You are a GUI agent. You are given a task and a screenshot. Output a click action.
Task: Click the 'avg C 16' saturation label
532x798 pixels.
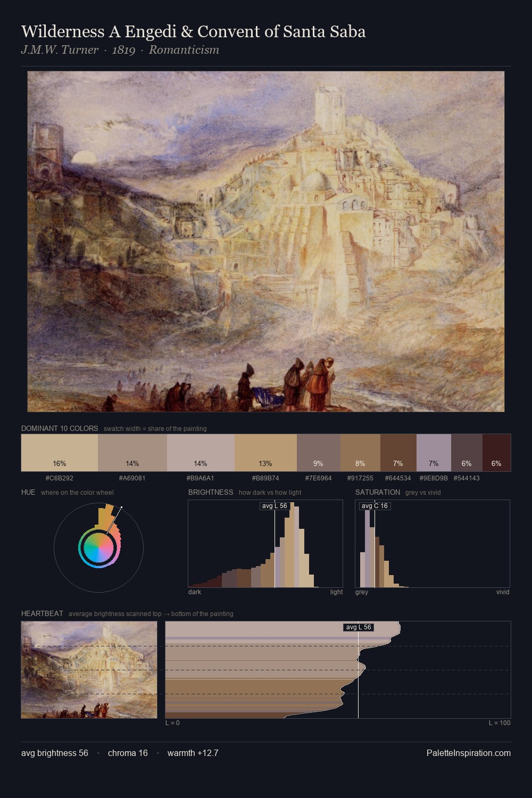tap(375, 506)
